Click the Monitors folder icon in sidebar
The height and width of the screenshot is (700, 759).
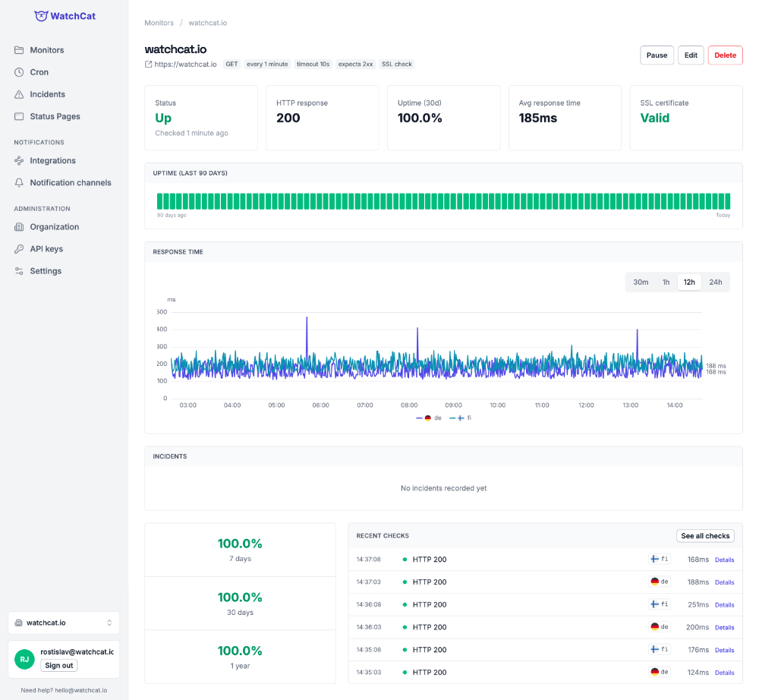[x=19, y=50]
